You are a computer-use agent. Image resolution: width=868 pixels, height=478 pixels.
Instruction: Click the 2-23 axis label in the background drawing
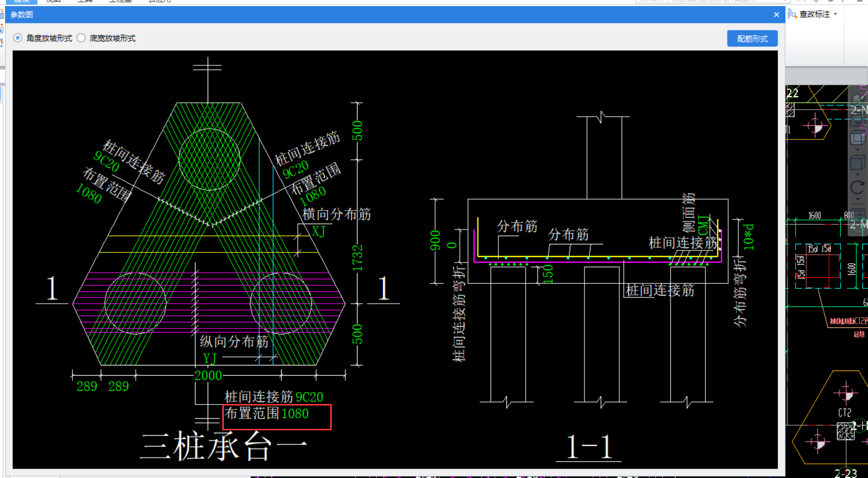click(x=846, y=473)
